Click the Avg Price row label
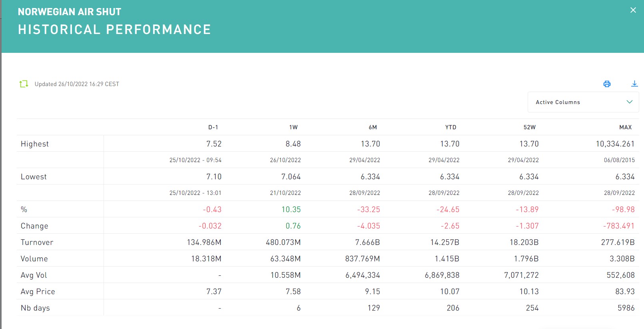The width and height of the screenshot is (644, 329). [x=38, y=292]
